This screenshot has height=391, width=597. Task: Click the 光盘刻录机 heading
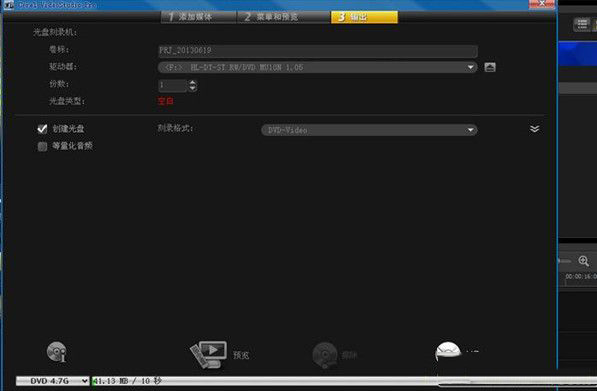click(55, 32)
